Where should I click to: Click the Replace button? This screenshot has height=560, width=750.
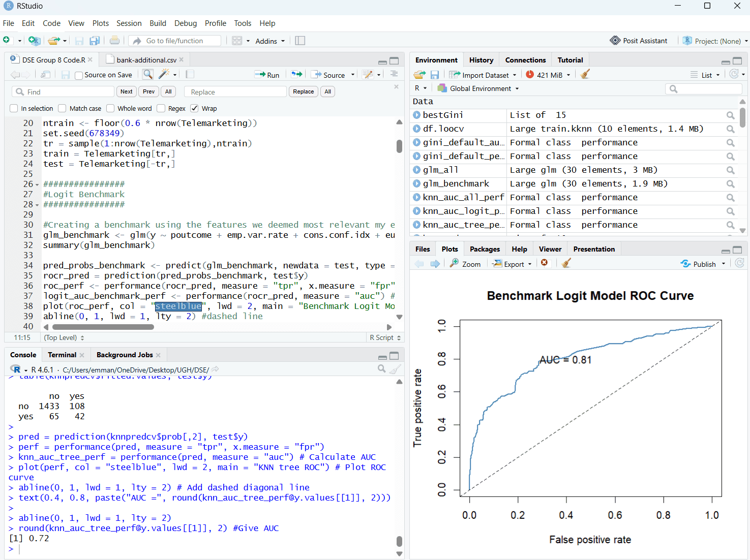(304, 91)
